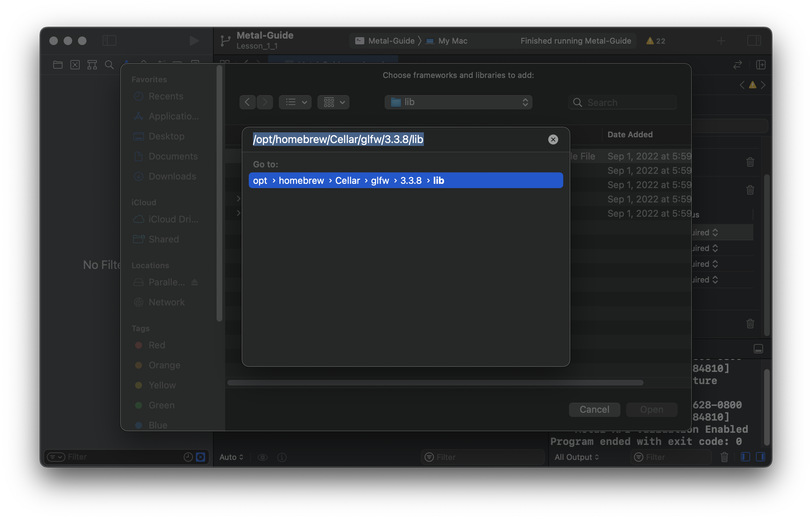Screen dimensions: 812x520
Task: Open the grid grouping options dropdown
Action: click(x=333, y=102)
